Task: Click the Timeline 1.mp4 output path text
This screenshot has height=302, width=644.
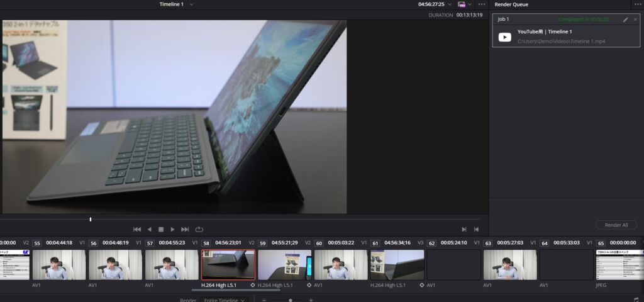Action: tap(561, 41)
